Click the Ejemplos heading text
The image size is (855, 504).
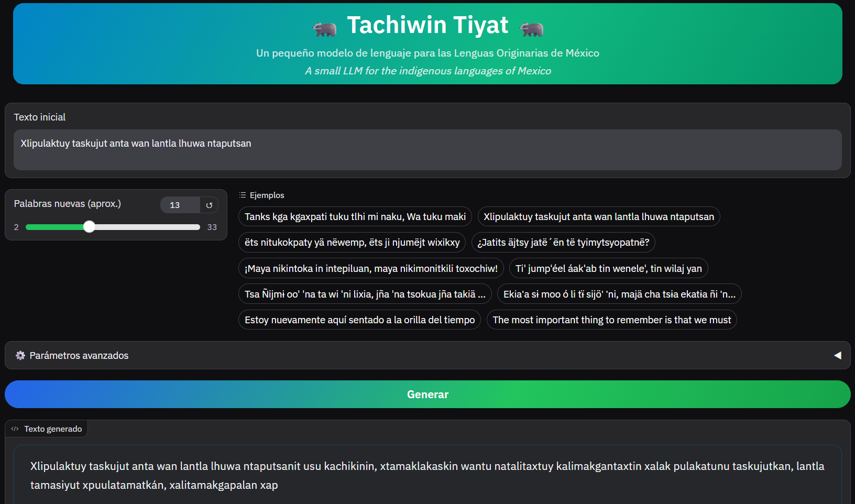pos(267,195)
